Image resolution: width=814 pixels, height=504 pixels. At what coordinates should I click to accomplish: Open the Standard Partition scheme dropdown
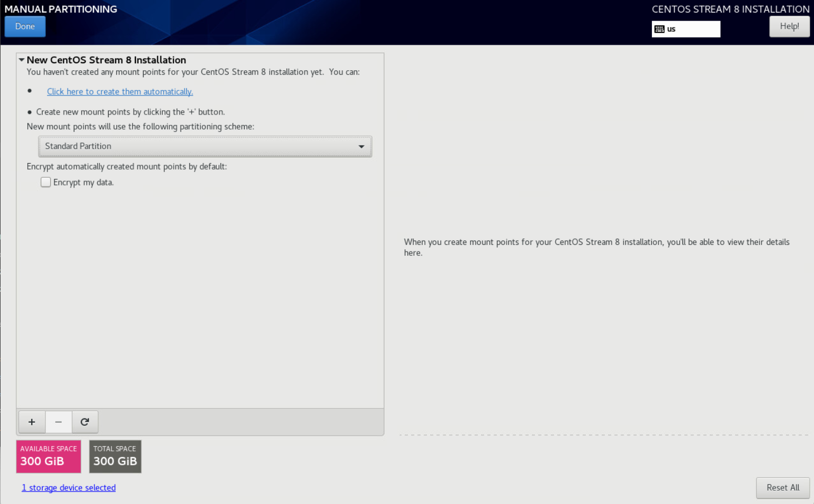pyautogui.click(x=205, y=146)
